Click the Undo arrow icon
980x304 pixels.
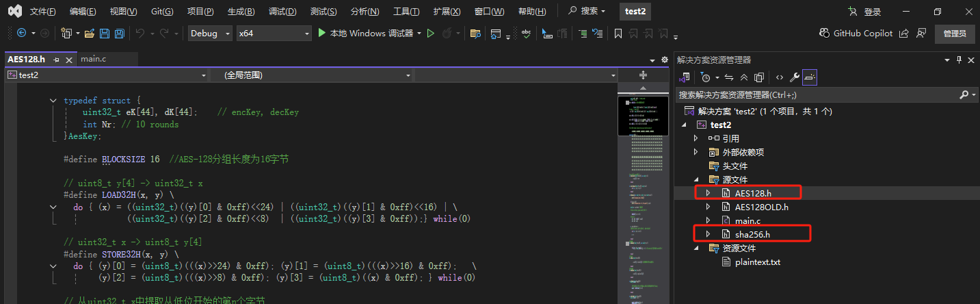[x=140, y=33]
